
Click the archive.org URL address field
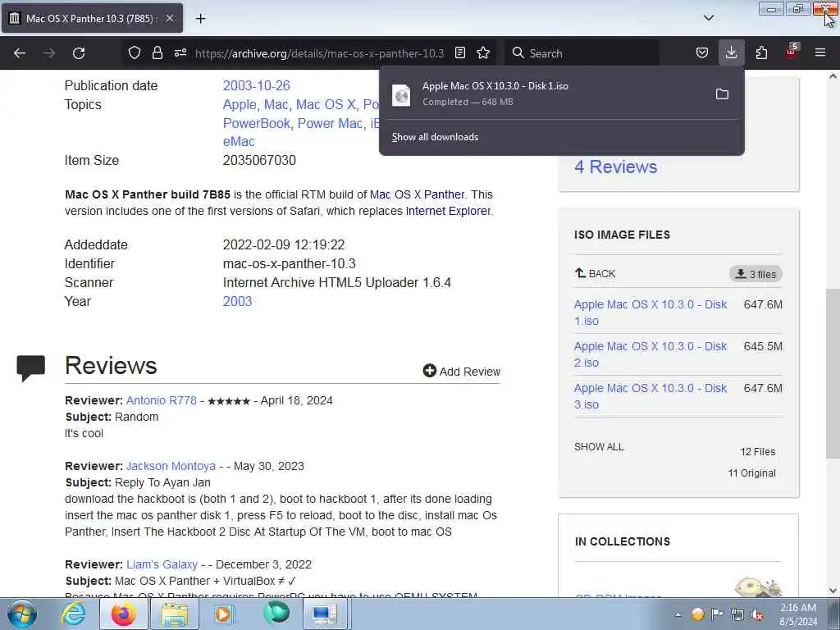(319, 53)
